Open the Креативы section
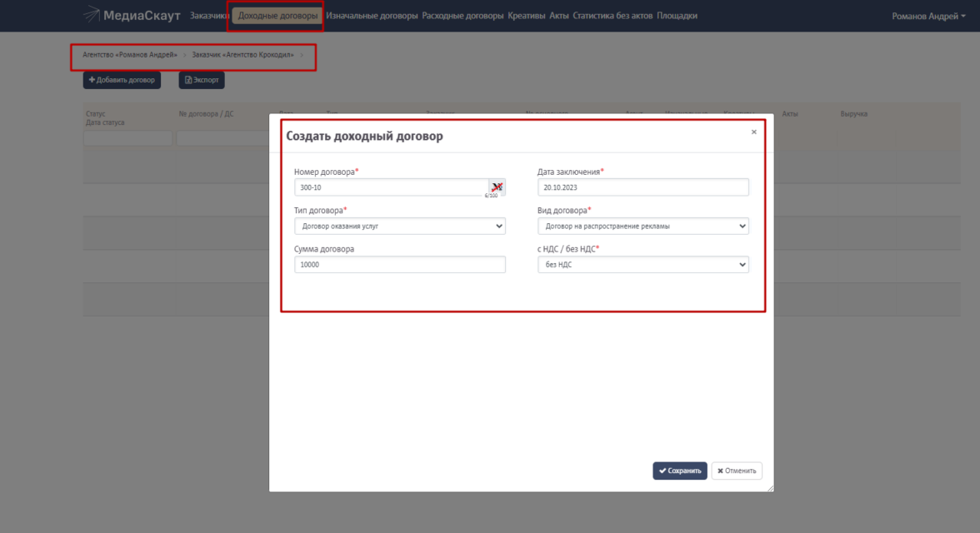This screenshot has width=980, height=533. pyautogui.click(x=527, y=16)
